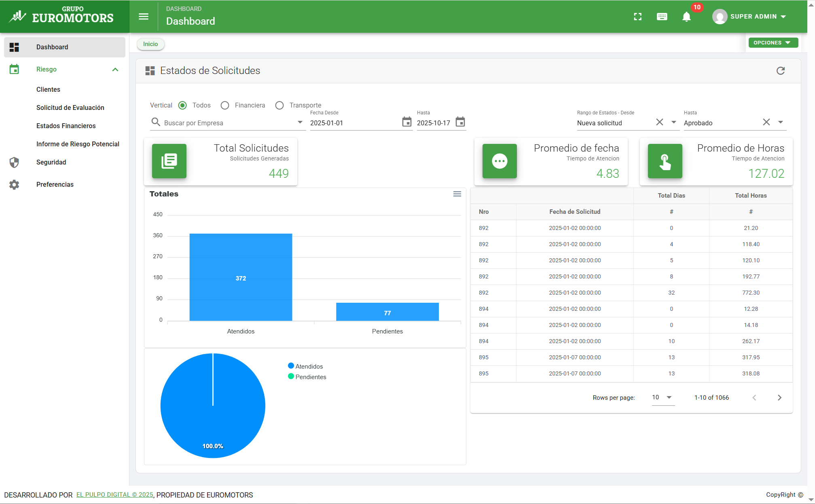Screen dimensions: 815x504
Task: Open Totales chart hamburger menu
Action: coord(457,194)
